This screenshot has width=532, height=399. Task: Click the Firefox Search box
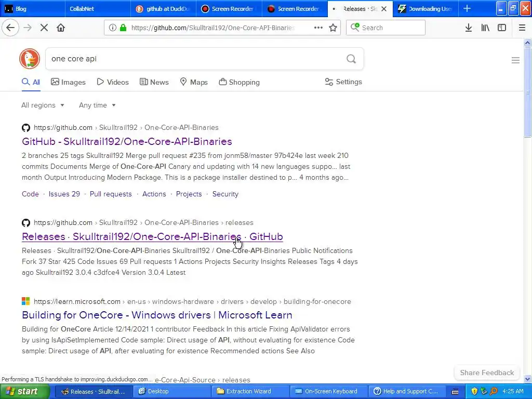[x=386, y=28]
